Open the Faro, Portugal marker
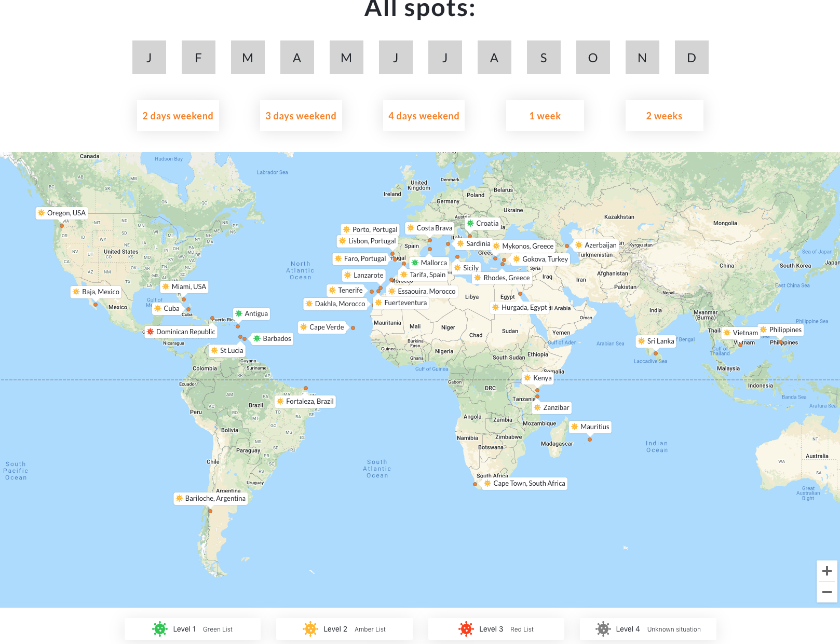 click(360, 258)
